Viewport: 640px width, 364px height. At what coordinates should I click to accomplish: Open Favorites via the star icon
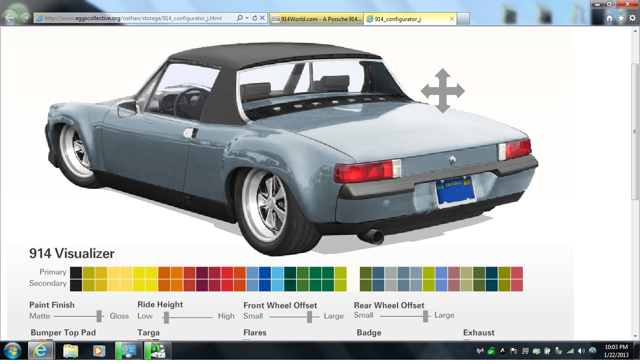pos(621,18)
